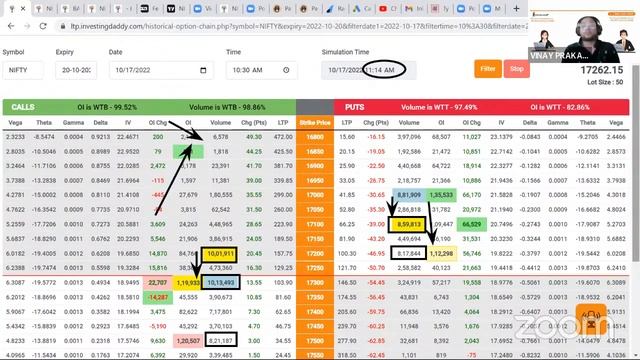Click put LTP cell 100.30

pyautogui.click(x=347, y=253)
